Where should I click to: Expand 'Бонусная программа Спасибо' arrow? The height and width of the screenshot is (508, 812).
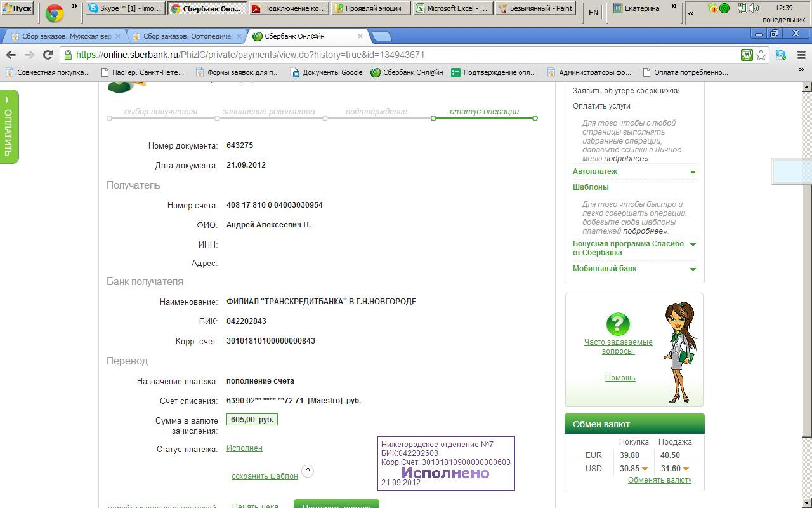[x=693, y=244]
